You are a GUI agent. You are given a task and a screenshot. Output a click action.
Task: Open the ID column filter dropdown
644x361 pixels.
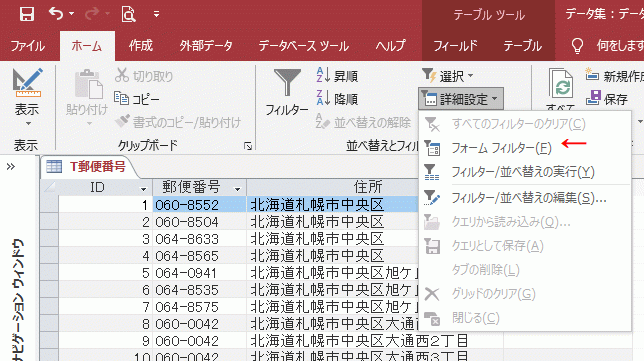coord(143,189)
